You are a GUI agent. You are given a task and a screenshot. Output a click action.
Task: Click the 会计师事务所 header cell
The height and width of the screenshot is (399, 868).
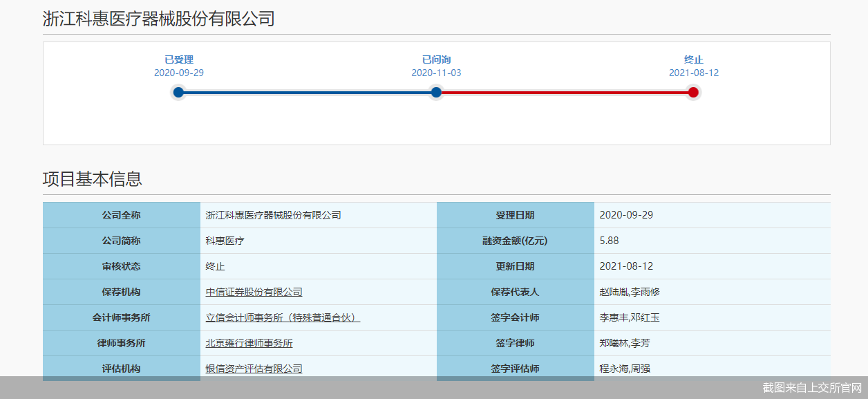coord(122,317)
